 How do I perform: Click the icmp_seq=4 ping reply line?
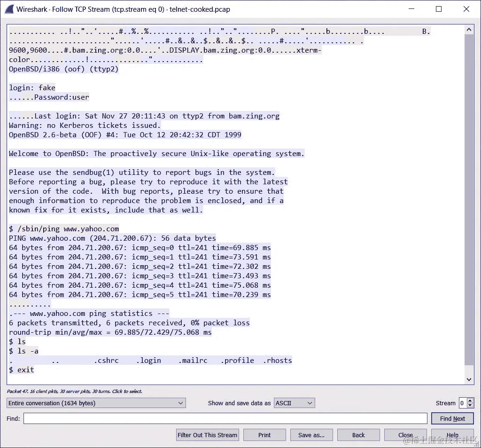pyautogui.click(x=140, y=285)
